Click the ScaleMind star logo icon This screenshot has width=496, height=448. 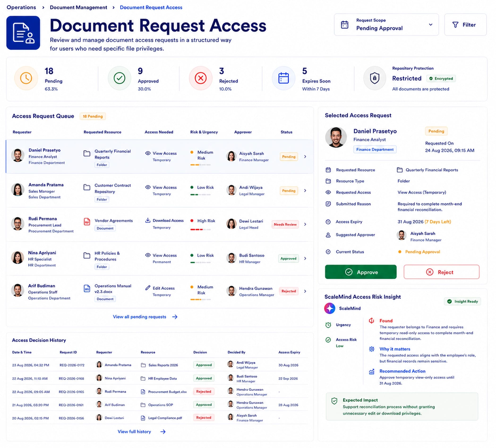pyautogui.click(x=330, y=308)
